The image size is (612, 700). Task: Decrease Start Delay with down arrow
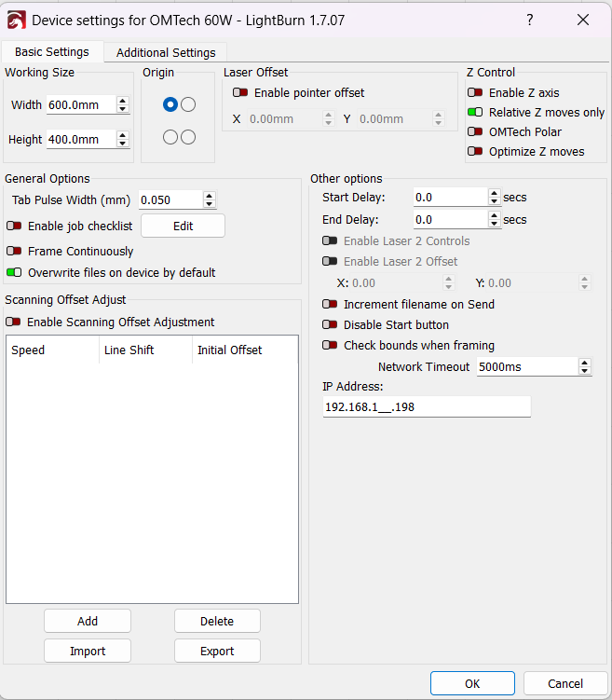[x=495, y=201]
